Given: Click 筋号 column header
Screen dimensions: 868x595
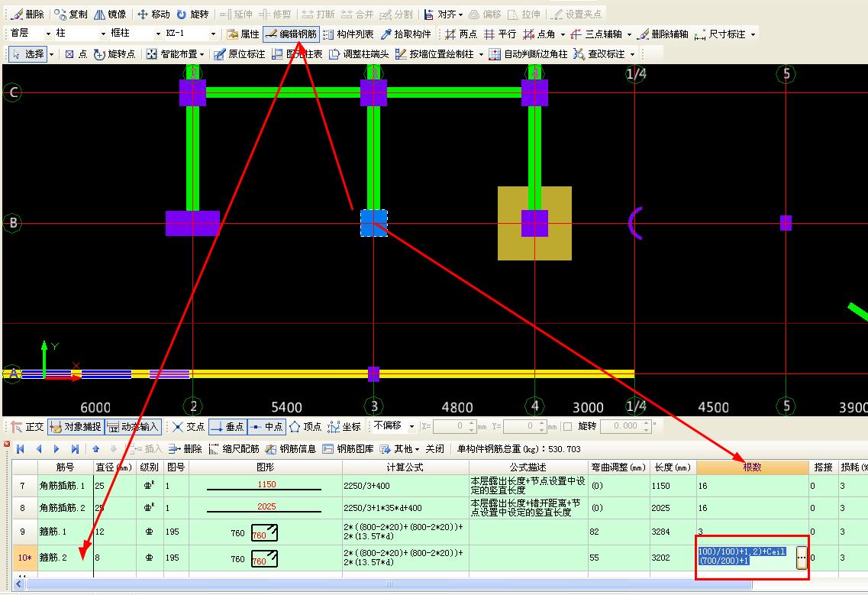Looking at the screenshot, I should [x=66, y=467].
